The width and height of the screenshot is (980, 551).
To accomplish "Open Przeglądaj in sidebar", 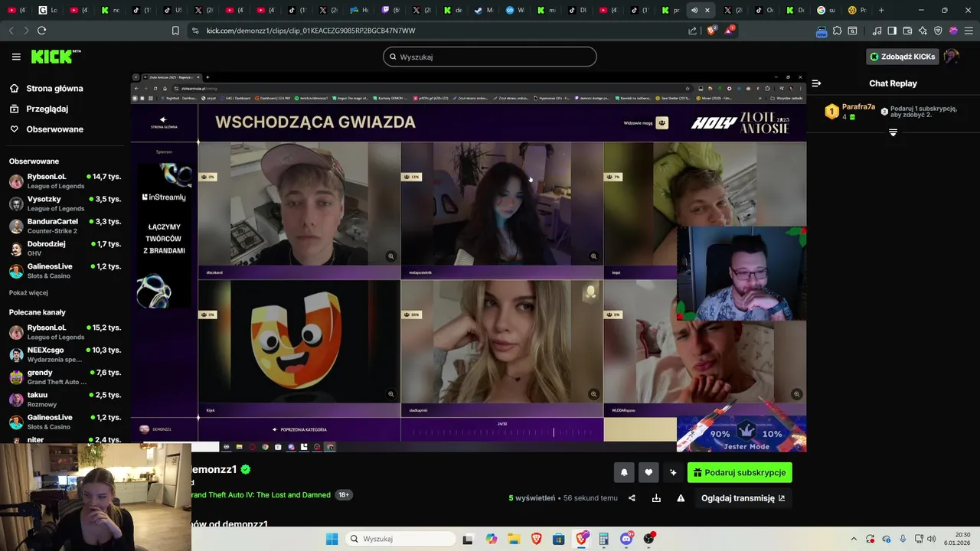I will click(x=47, y=109).
